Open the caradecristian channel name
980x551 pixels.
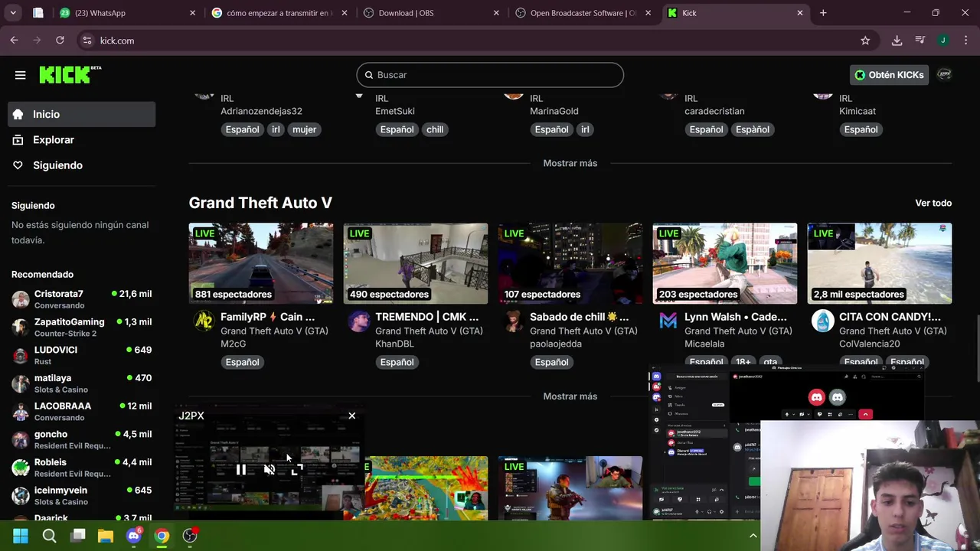tap(714, 111)
